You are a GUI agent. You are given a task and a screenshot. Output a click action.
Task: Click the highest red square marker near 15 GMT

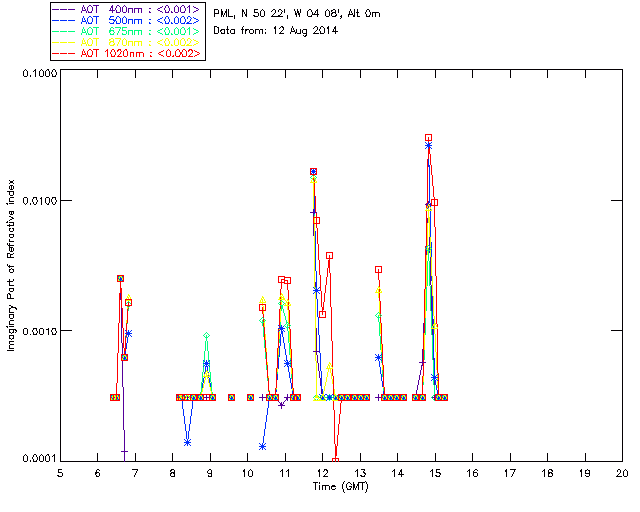pos(428,138)
